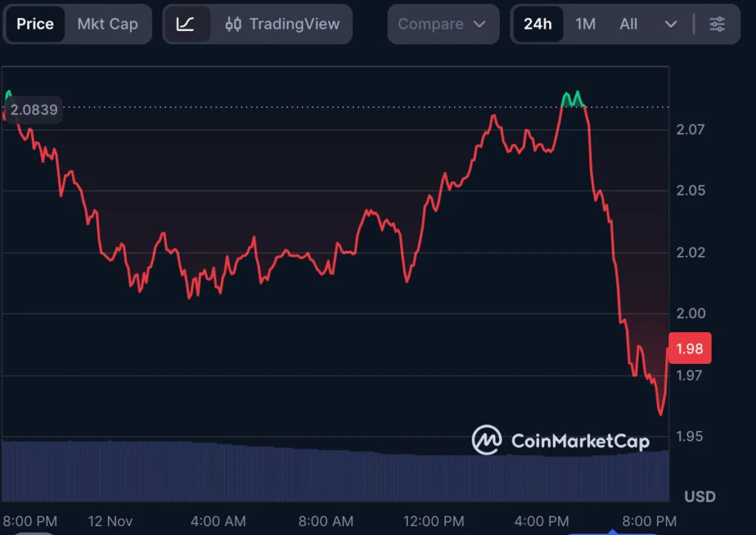
Task: Click the 12 Nov timeline label
Action: pos(109,520)
